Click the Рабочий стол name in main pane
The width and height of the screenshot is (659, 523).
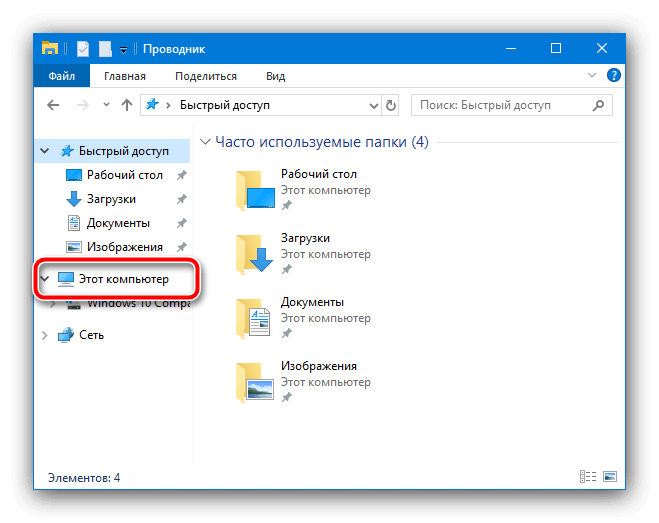(319, 174)
